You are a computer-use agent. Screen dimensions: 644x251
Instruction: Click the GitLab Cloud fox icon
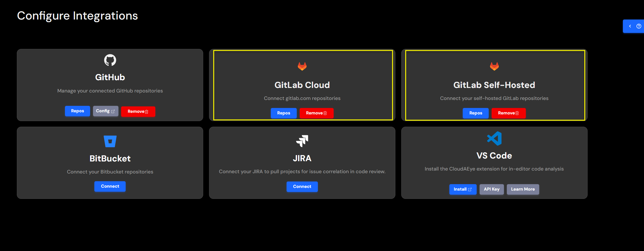302,67
